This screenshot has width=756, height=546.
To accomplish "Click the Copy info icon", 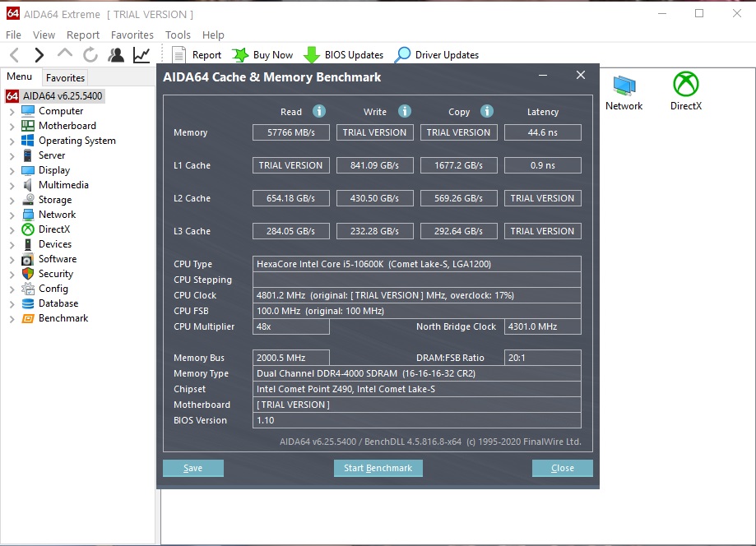I will (487, 111).
